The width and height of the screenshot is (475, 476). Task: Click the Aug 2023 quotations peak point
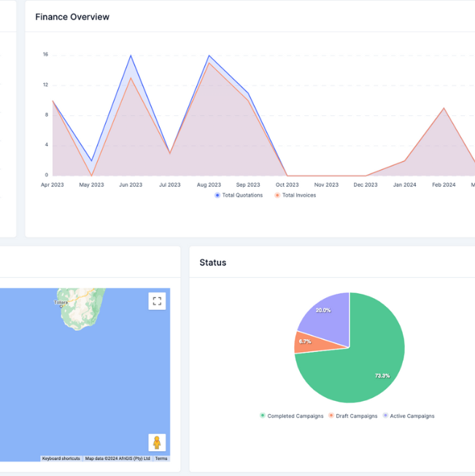[209, 55]
